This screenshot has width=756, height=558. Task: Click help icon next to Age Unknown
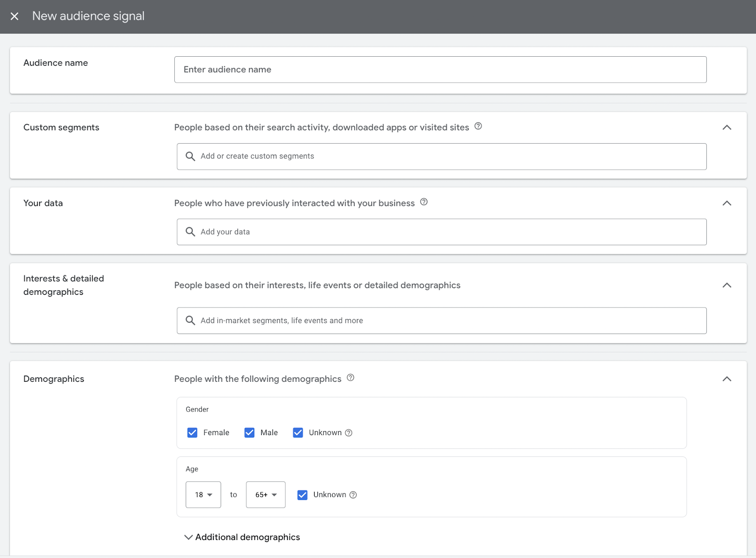coord(353,495)
